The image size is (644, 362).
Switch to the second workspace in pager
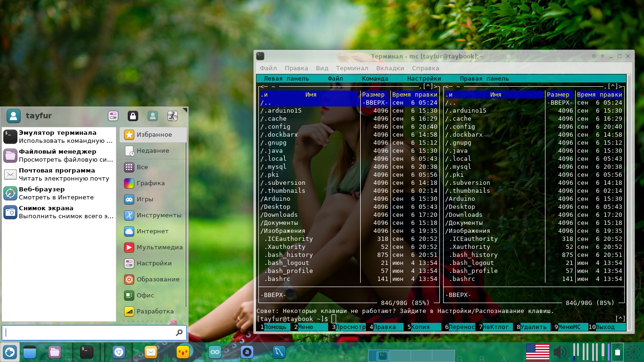401,356
